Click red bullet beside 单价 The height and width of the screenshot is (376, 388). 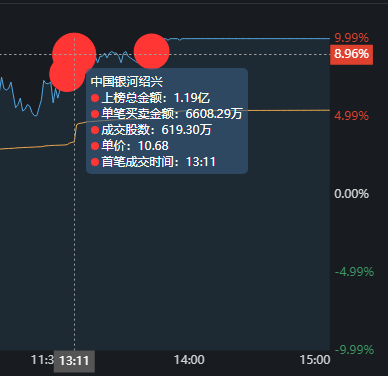tap(95, 146)
